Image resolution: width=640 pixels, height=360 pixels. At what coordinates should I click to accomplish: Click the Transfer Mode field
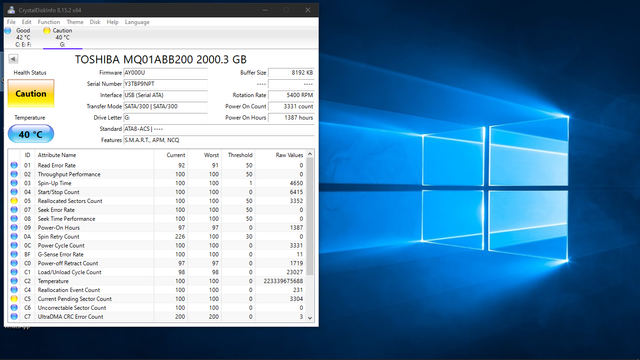[x=165, y=107]
